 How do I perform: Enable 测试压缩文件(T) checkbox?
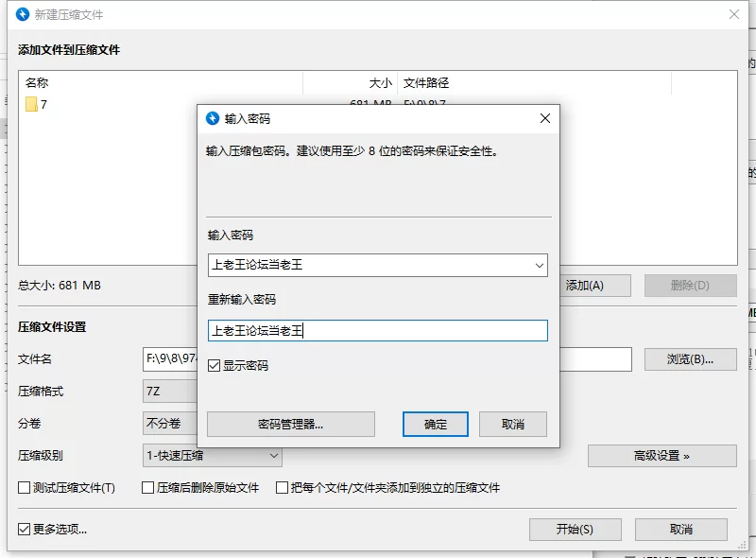click(25, 487)
